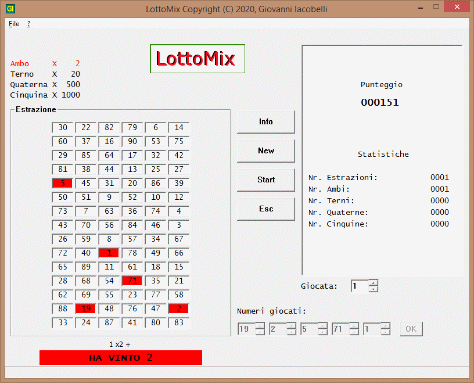
Task: Click red highlighted cell 19
Action: 86,309
